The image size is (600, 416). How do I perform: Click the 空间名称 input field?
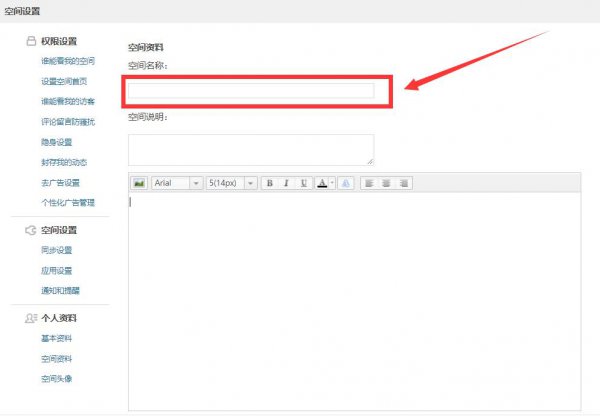(251, 91)
